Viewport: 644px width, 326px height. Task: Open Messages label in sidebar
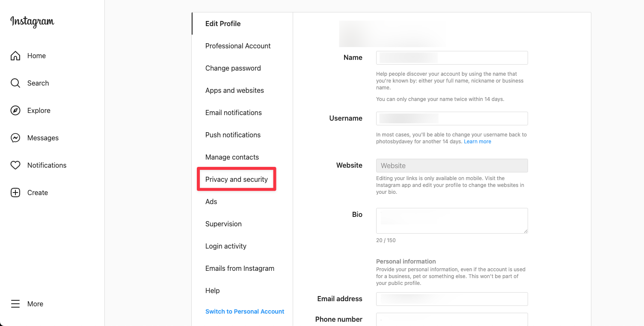[x=43, y=138]
